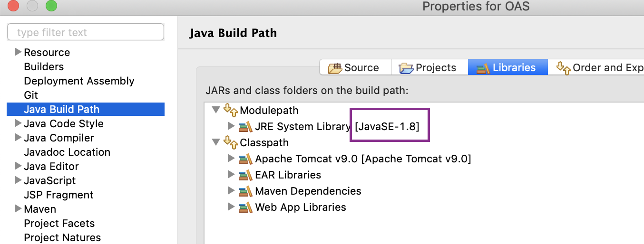Image resolution: width=644 pixels, height=244 pixels.
Task: Collapse the Modulepath tree node
Action: [216, 111]
